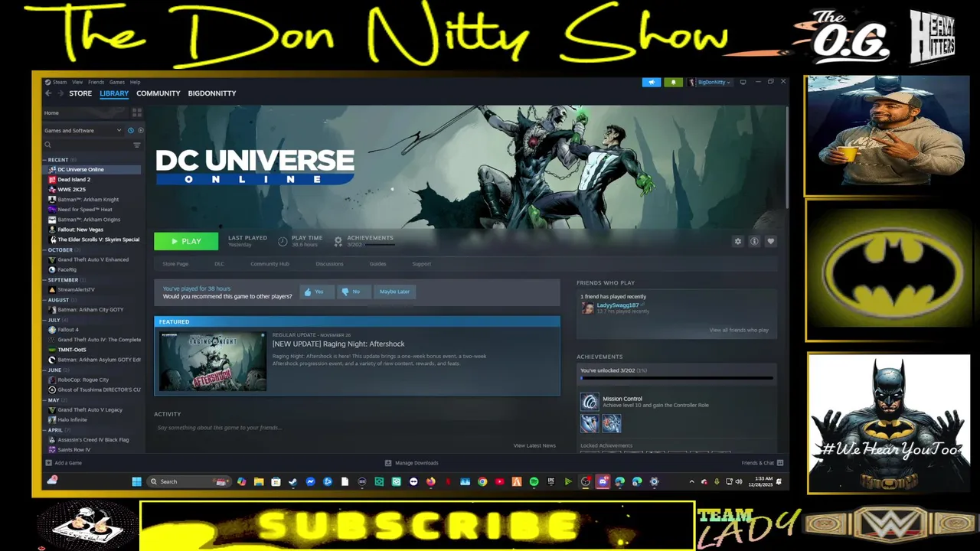
Task: Click the achievements unlocked progress bar
Action: coord(677,378)
